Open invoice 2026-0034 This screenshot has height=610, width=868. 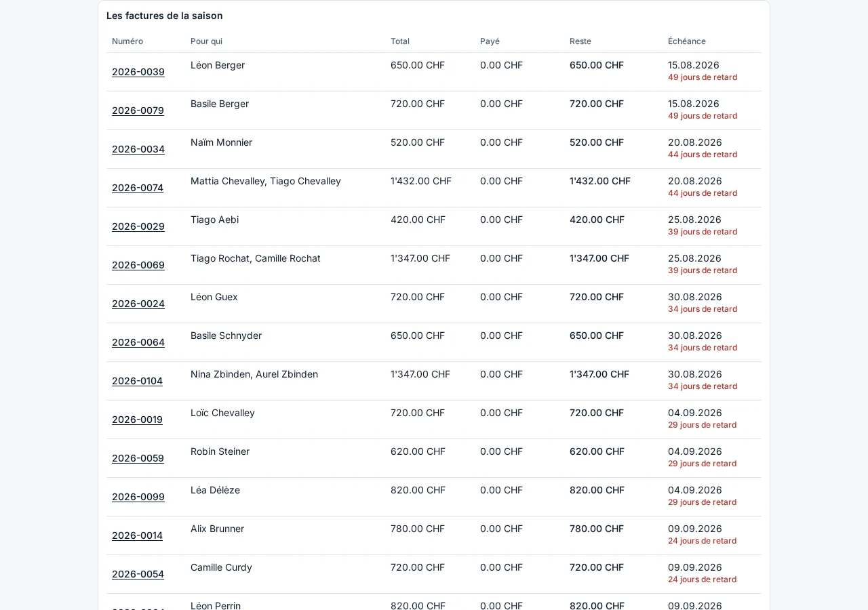[x=138, y=149]
